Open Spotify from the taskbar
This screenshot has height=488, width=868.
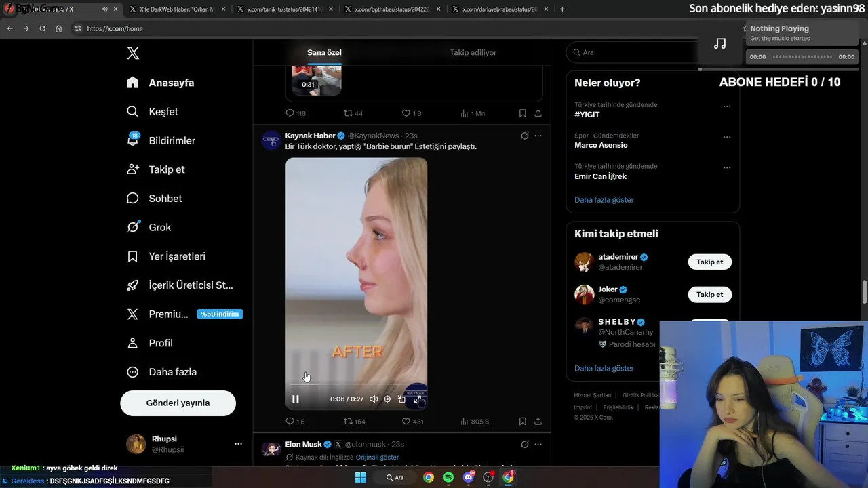point(448,477)
